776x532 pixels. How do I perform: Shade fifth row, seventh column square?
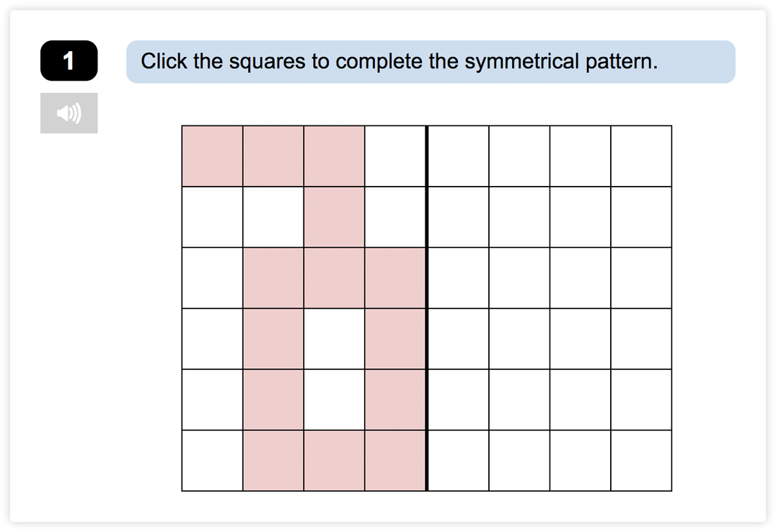(x=580, y=399)
